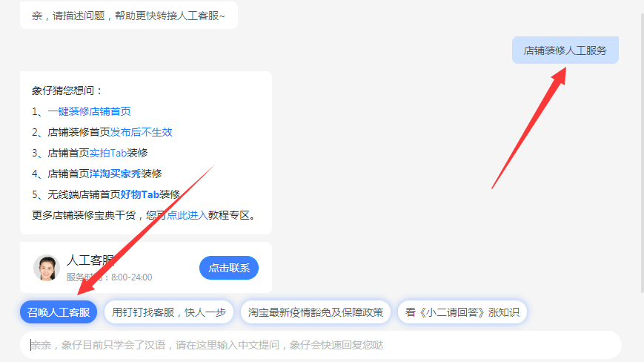Click the 人工客服 name in the card
Screen dimensions: 644x362
tap(90, 260)
